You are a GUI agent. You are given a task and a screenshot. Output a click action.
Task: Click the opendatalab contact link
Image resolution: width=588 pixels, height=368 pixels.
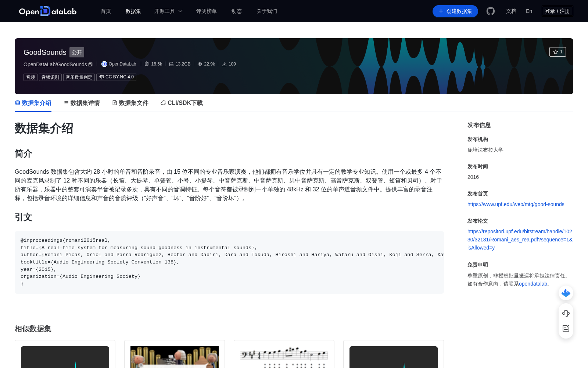[533, 284]
